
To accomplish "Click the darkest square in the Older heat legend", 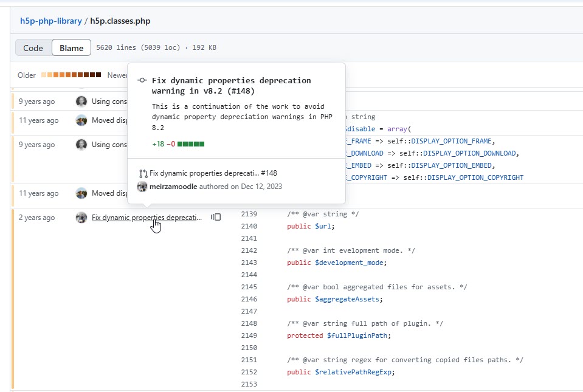I will (98, 75).
